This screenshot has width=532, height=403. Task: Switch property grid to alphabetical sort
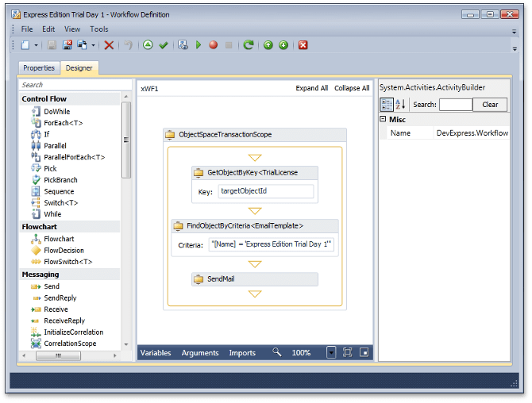[400, 105]
